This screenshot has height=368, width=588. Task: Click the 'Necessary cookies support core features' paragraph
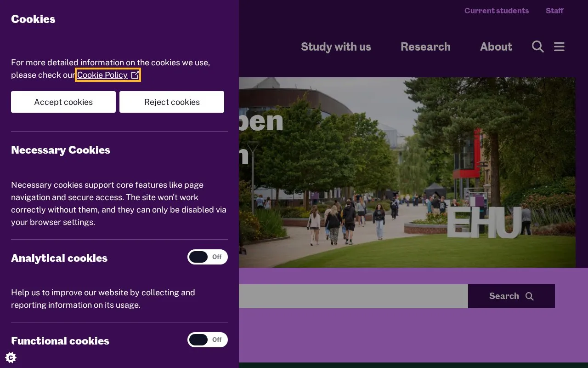pos(119,203)
